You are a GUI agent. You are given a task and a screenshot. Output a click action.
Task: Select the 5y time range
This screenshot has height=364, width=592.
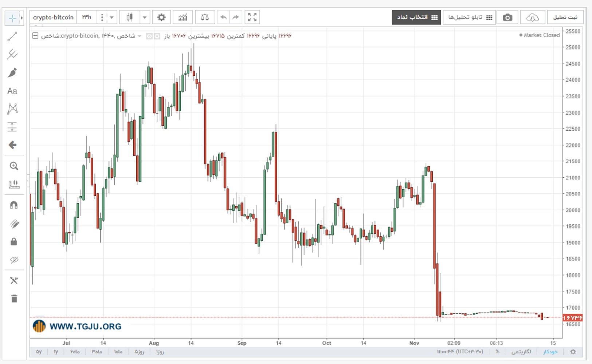coord(39,352)
